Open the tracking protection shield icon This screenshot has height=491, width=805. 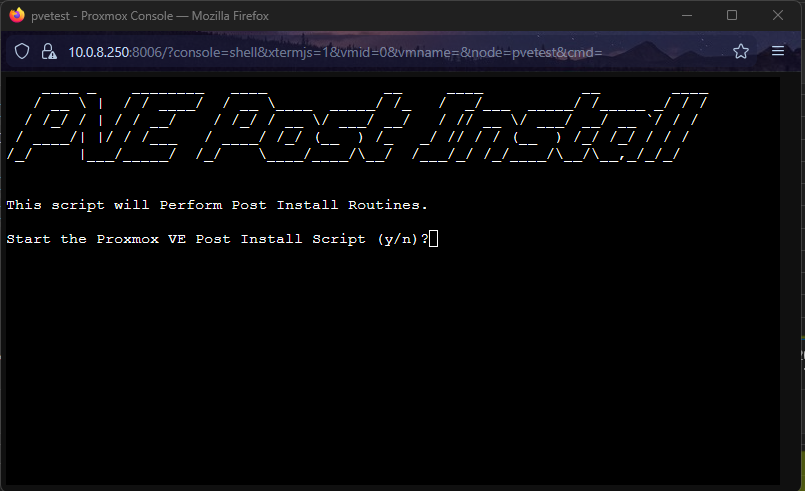pyautogui.click(x=22, y=51)
